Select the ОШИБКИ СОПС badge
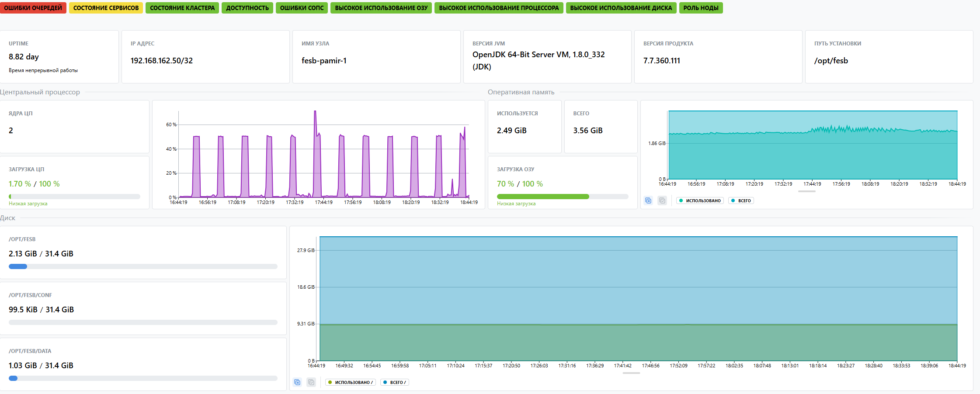This screenshot has height=394, width=980. pos(302,8)
